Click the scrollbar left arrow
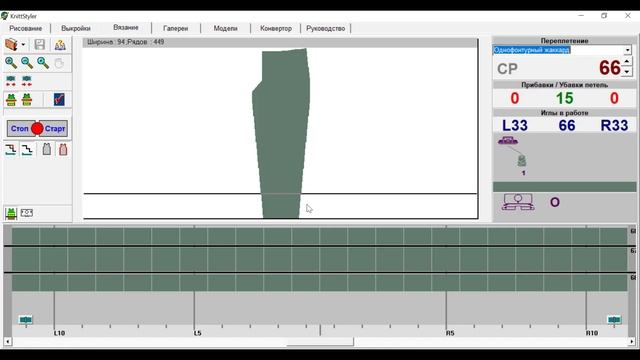Viewport: 640px width, 360px height. tap(8, 342)
